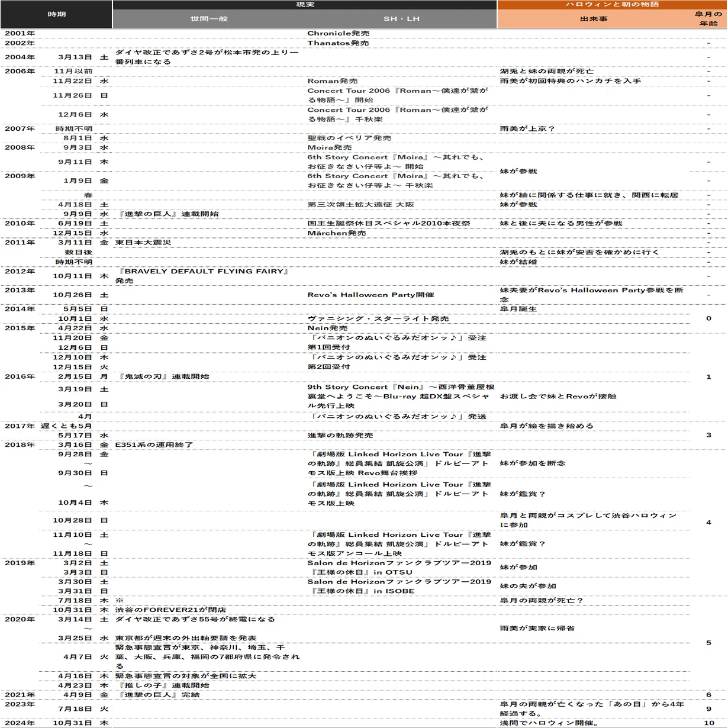Select the 2019年 year cell

tap(20, 563)
